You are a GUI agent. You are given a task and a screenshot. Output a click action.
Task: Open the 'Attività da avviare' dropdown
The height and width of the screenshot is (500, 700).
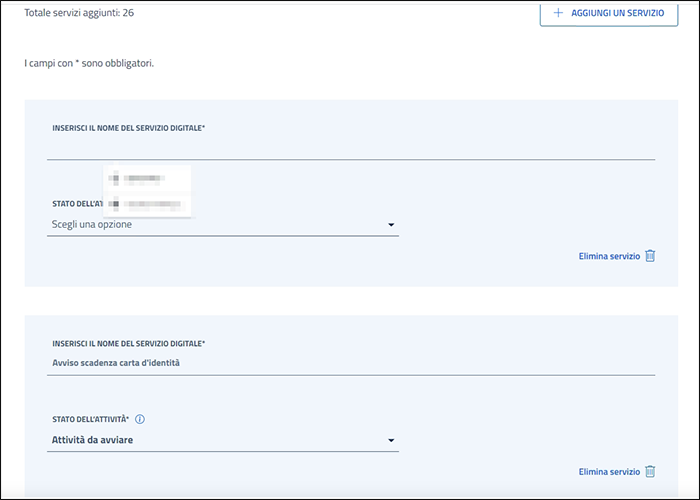(222, 440)
